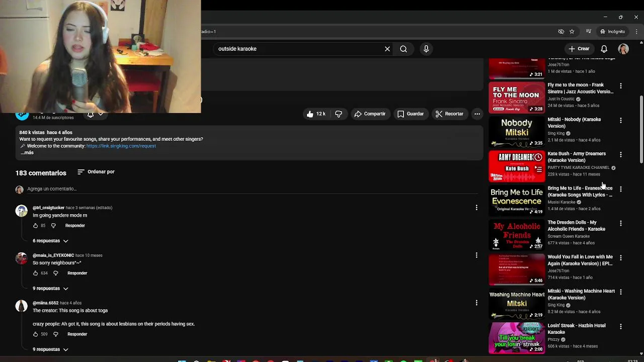Reply to @irl_craigtucker comment
The width and height of the screenshot is (644, 362).
(75, 226)
